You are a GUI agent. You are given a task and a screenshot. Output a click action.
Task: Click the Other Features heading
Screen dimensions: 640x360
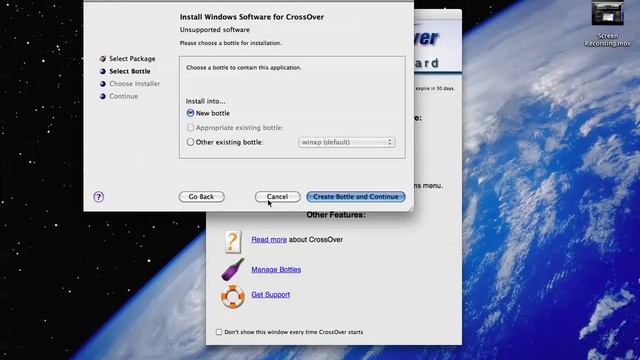coord(336,215)
